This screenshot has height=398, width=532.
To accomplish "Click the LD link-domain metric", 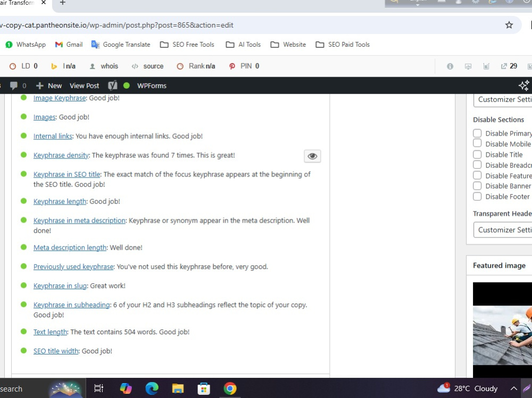I will 23,66.
